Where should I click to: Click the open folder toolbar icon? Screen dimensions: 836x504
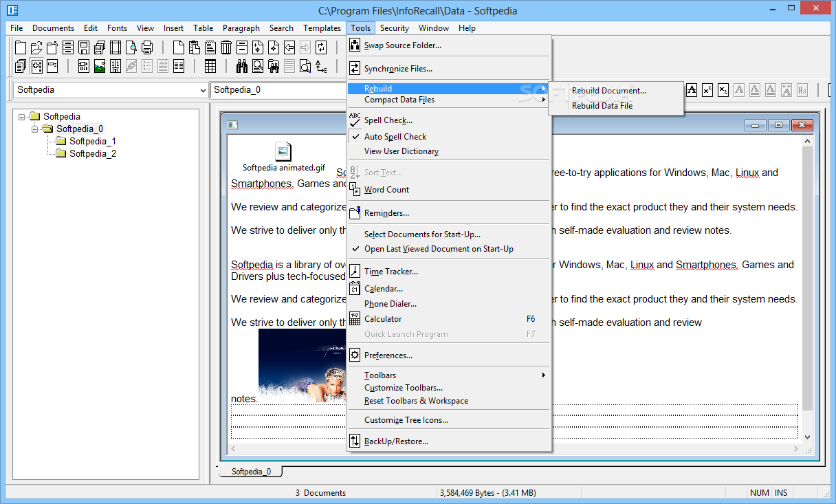(36, 47)
